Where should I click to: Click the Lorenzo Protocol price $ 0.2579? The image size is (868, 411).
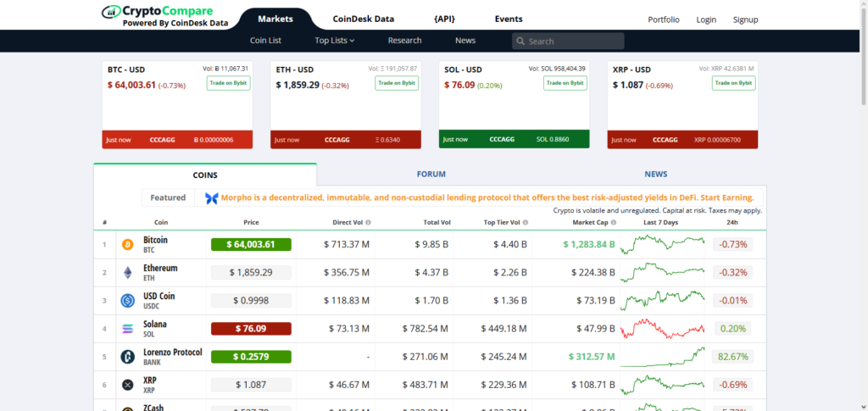[x=251, y=357]
